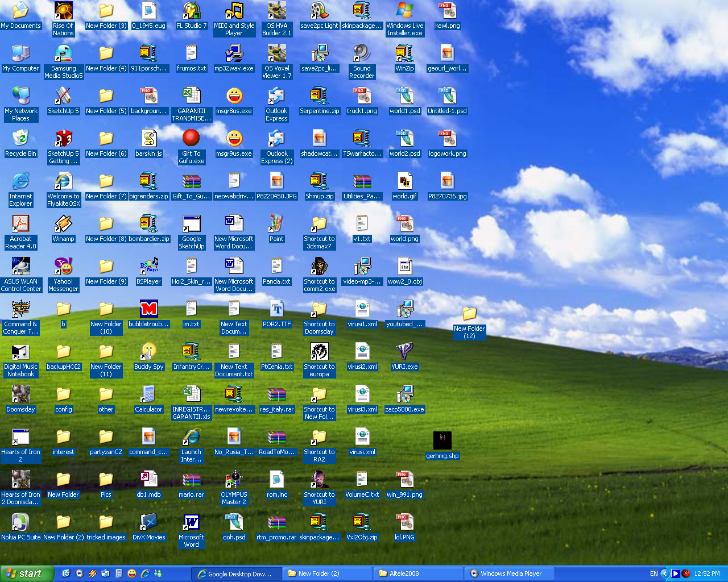The image size is (728, 582).
Task: Click the Google Desktop taskbar button
Action: coord(236,573)
